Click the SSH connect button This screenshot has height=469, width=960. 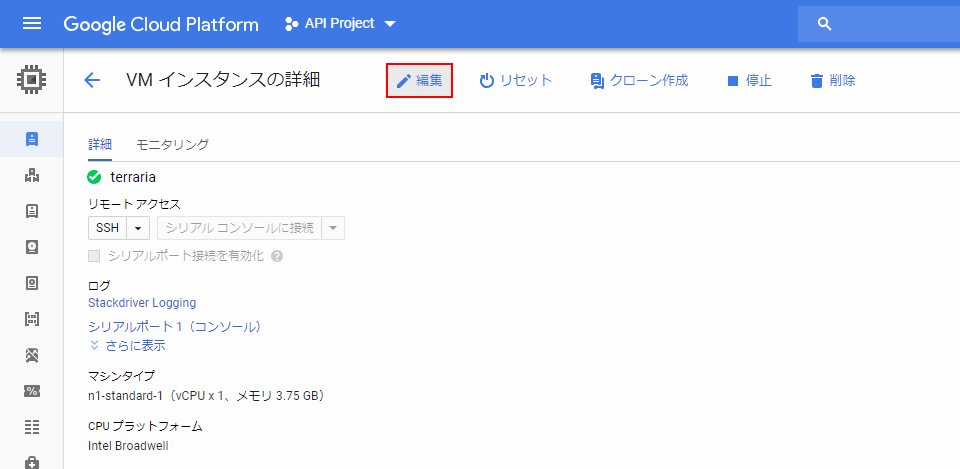coord(108,228)
